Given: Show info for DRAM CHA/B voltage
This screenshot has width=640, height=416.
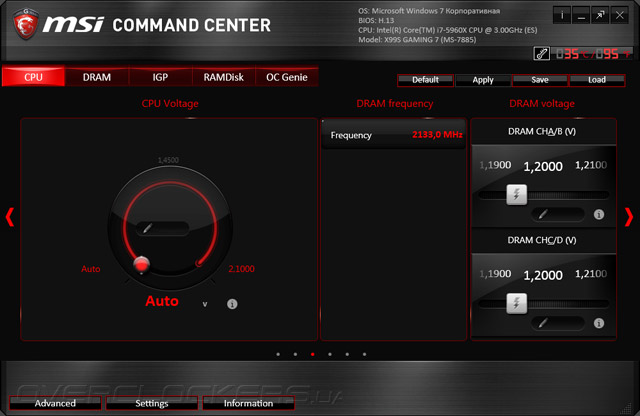Looking at the screenshot, I should coord(599,214).
